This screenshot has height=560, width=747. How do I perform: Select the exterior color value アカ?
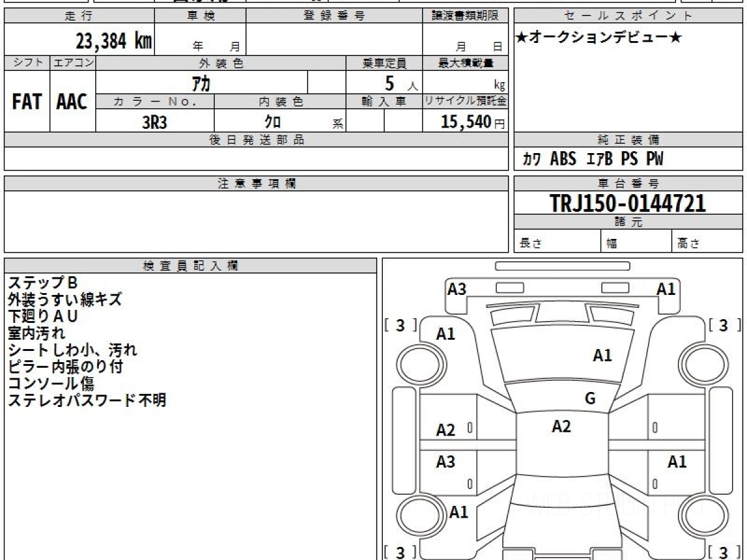click(x=200, y=83)
